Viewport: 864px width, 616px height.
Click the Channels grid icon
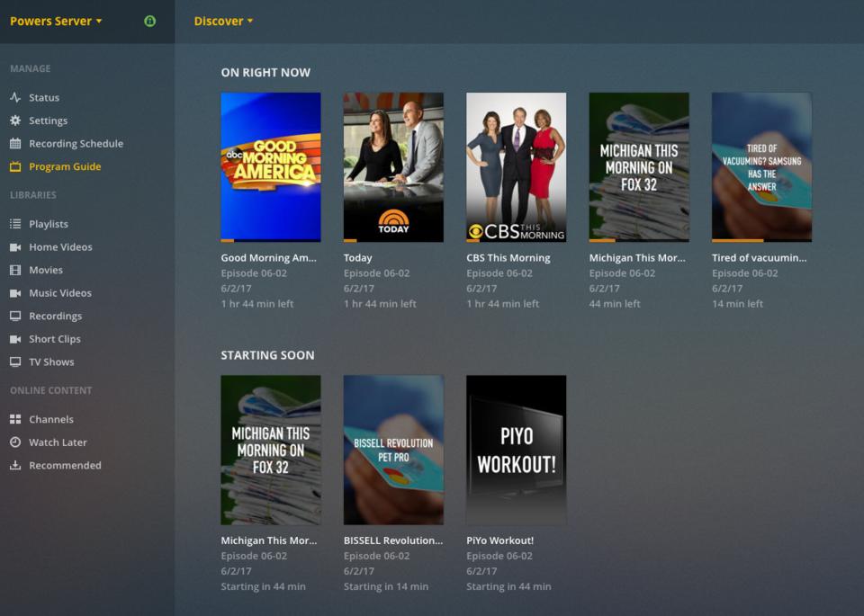tap(15, 419)
